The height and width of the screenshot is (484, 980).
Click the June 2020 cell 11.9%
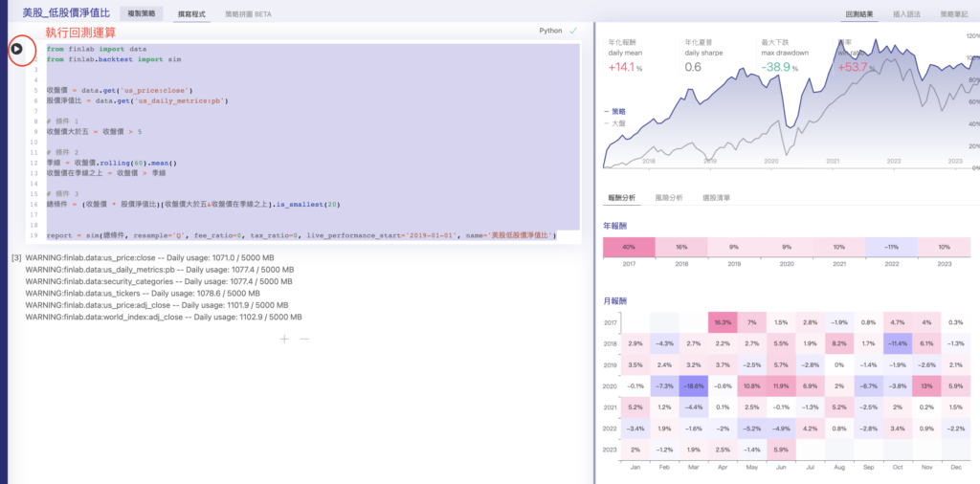tap(781, 385)
